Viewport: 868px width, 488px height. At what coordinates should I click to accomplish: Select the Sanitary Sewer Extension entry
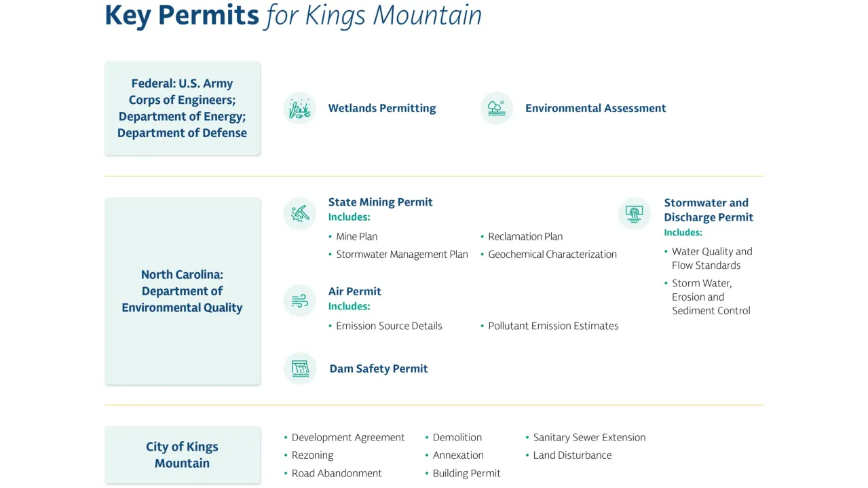point(588,437)
